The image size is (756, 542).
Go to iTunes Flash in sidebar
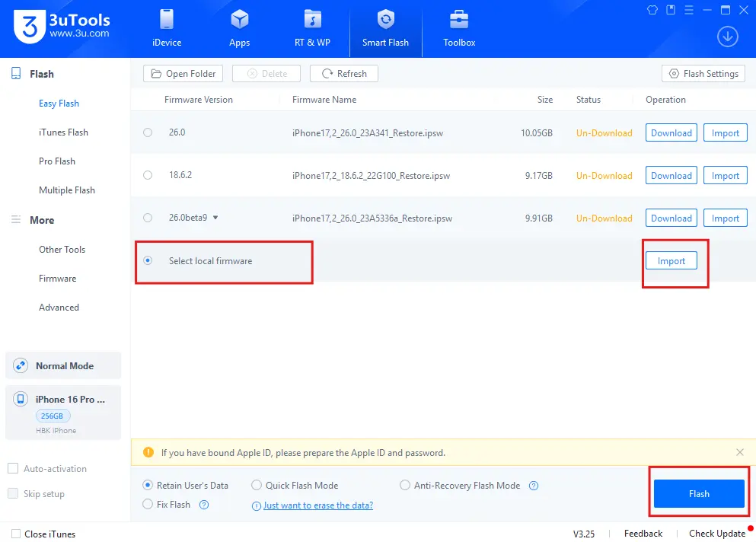pos(63,132)
